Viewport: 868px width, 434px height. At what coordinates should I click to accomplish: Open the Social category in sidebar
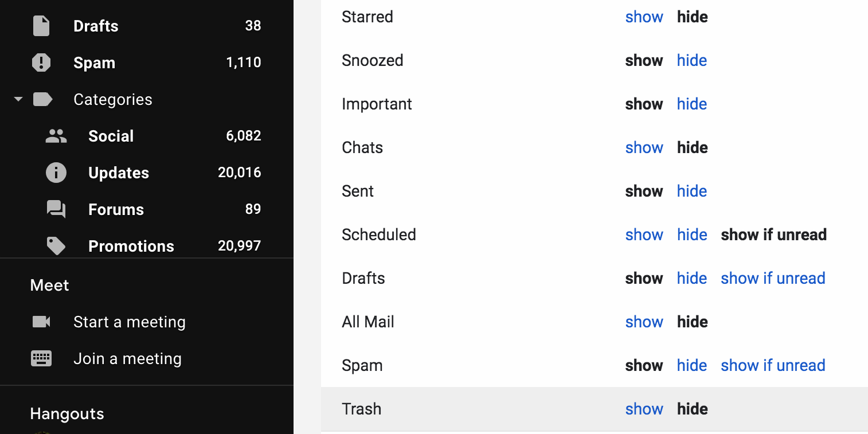(x=111, y=136)
